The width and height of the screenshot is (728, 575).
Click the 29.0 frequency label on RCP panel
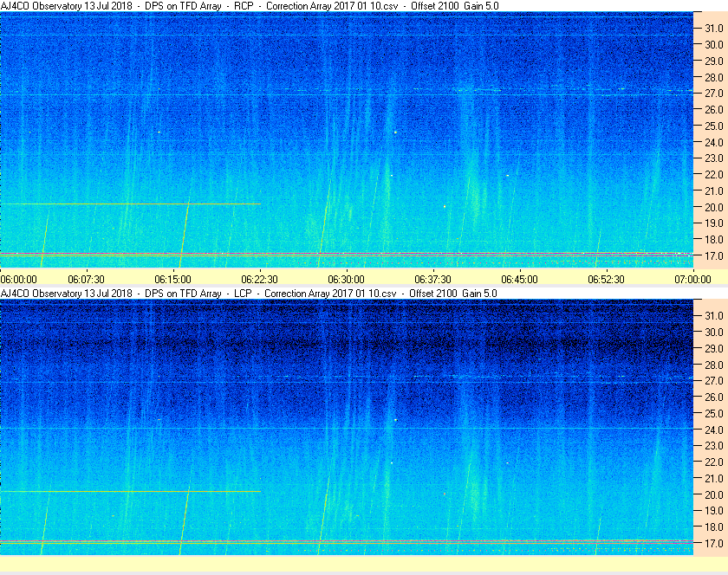(714, 61)
